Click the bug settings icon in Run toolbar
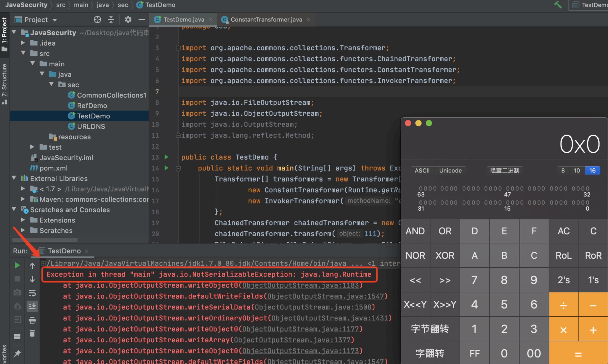The image size is (608, 364). pyautogui.click(x=17, y=306)
